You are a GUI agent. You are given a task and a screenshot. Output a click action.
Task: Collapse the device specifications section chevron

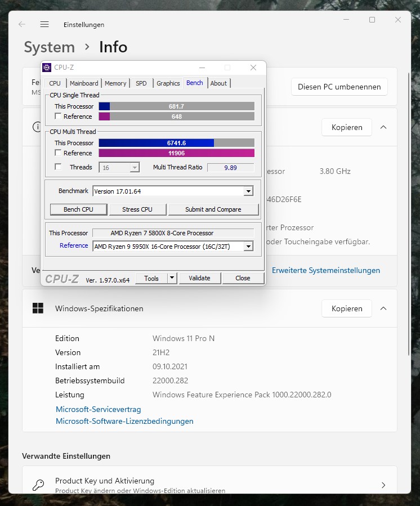(x=383, y=127)
